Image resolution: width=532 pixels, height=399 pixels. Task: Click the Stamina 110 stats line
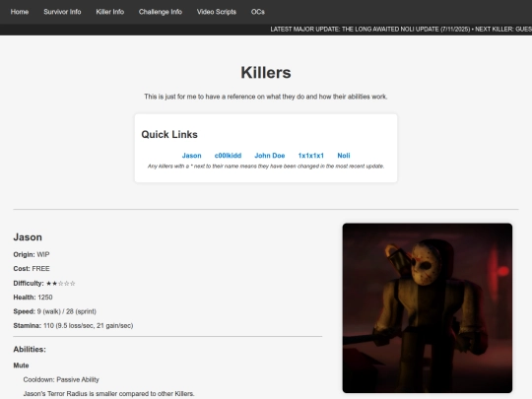[73, 326]
